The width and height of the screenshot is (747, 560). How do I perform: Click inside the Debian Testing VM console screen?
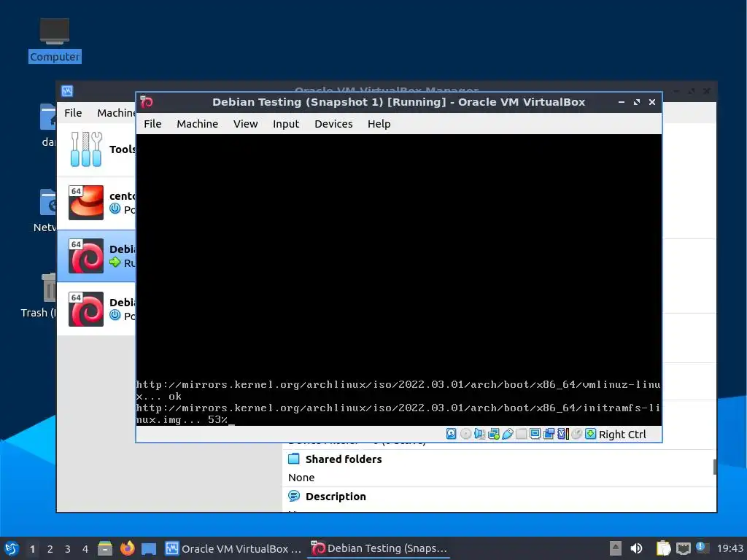coord(399,280)
